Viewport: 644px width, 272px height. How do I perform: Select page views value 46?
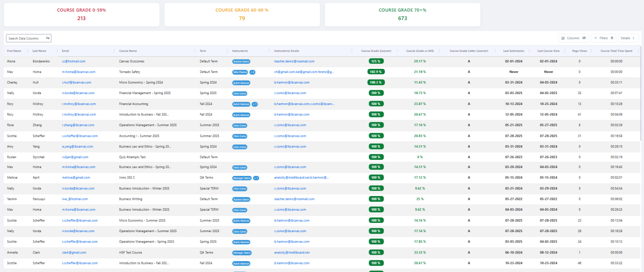coord(579,263)
